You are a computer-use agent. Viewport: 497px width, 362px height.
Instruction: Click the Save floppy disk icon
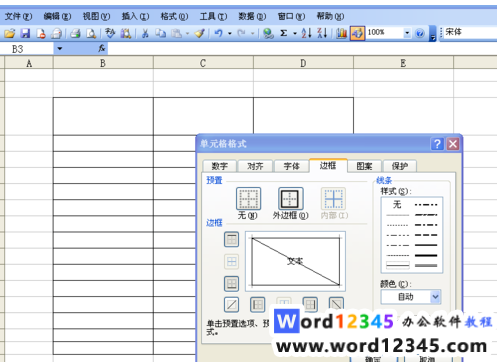tap(25, 33)
